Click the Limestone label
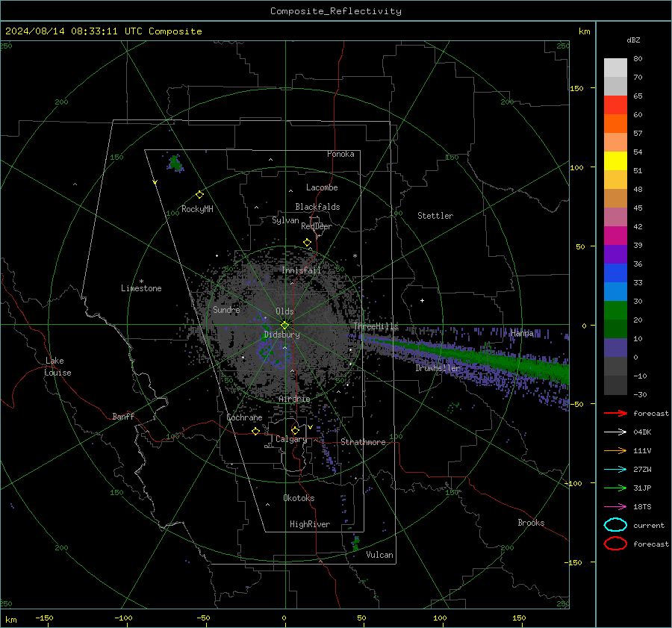Screen dimensions: 672x628 (x=141, y=288)
